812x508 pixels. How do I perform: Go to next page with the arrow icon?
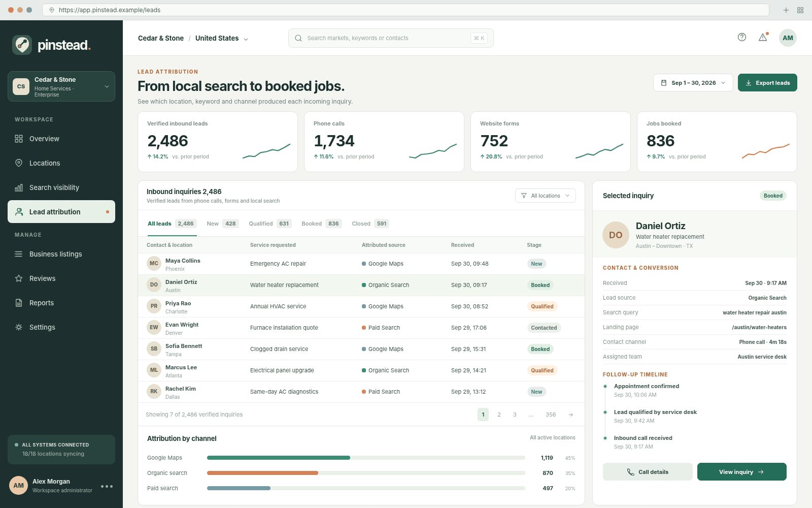pyautogui.click(x=571, y=415)
